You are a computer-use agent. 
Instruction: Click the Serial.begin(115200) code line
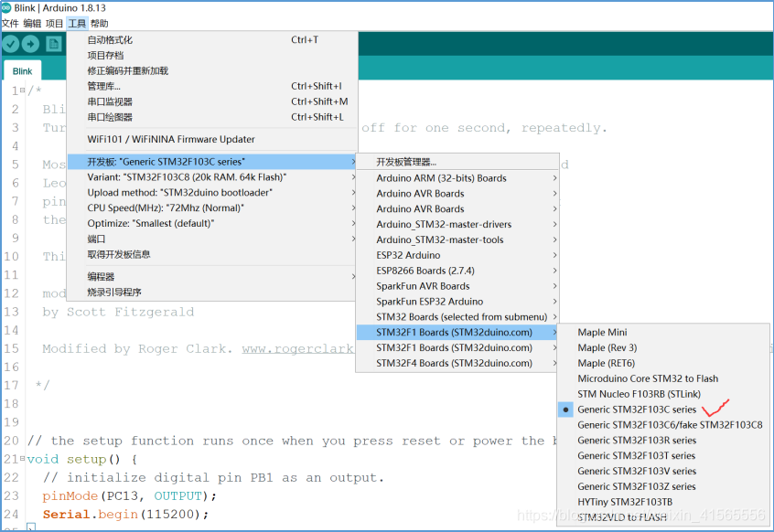click(x=125, y=515)
